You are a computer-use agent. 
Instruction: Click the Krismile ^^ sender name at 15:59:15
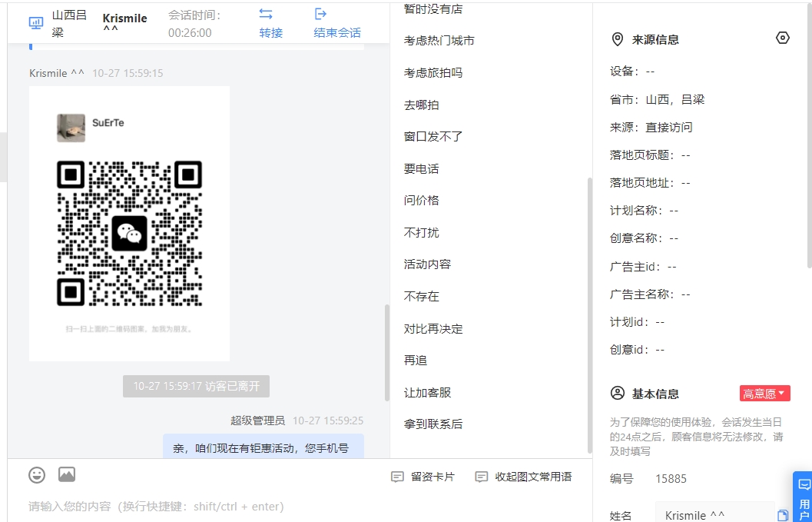pyautogui.click(x=57, y=73)
